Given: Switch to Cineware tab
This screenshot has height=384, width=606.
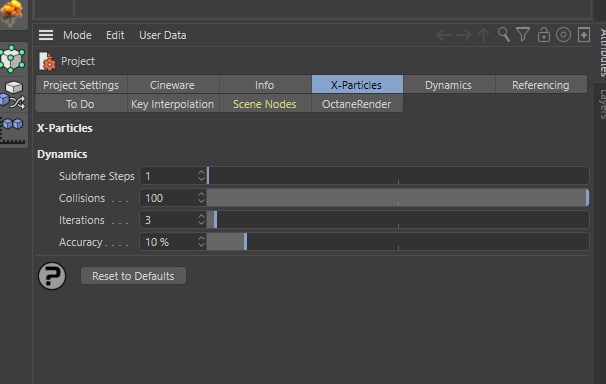Looking at the screenshot, I should (x=172, y=85).
